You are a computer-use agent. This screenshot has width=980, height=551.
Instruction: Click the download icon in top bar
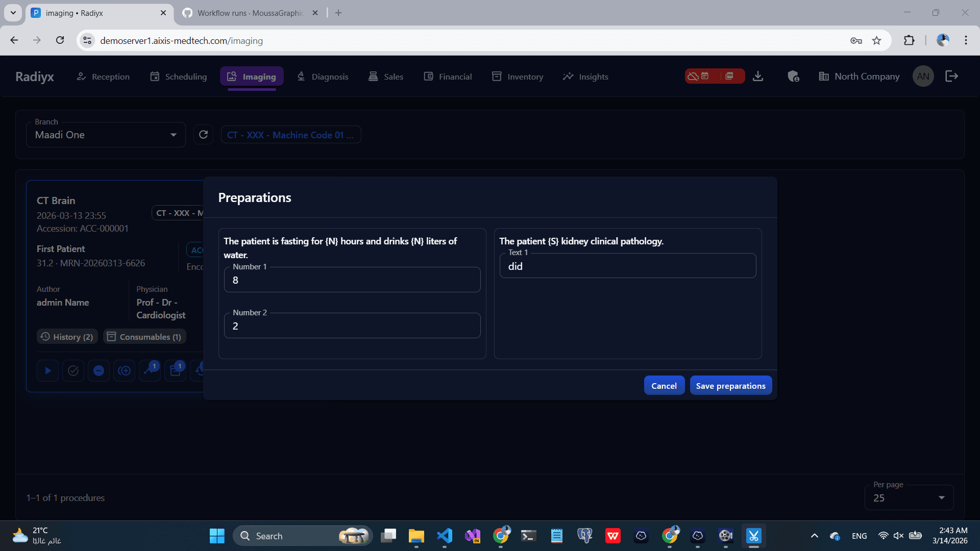point(758,77)
